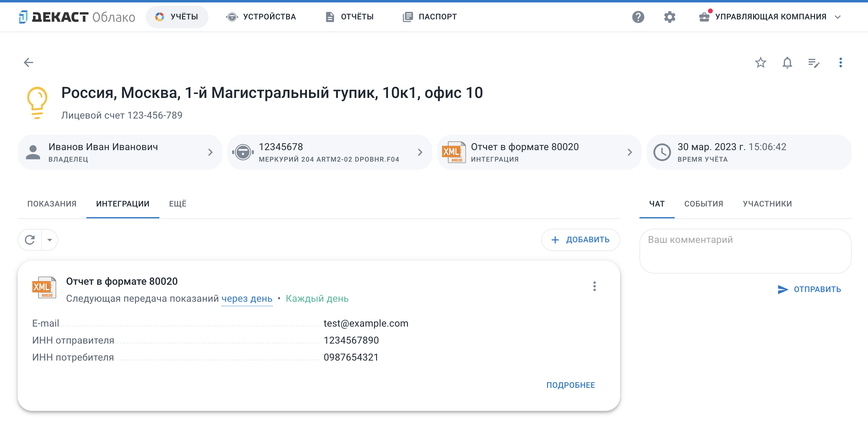This screenshot has height=430, width=868.
Task: Open the УСТРОЙСТВА section
Action: pyautogui.click(x=261, y=16)
